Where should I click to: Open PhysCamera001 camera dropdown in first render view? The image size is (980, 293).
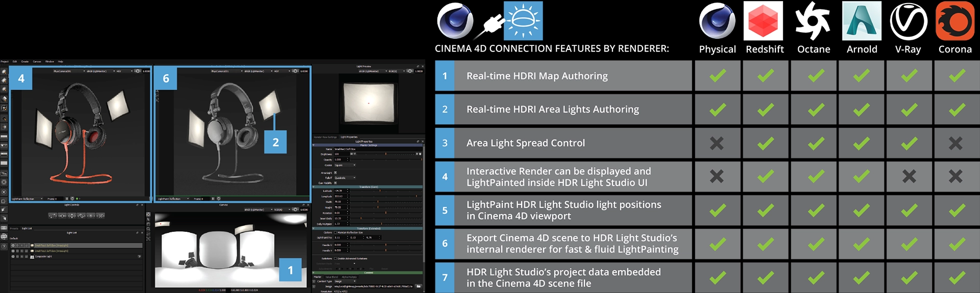(x=69, y=71)
